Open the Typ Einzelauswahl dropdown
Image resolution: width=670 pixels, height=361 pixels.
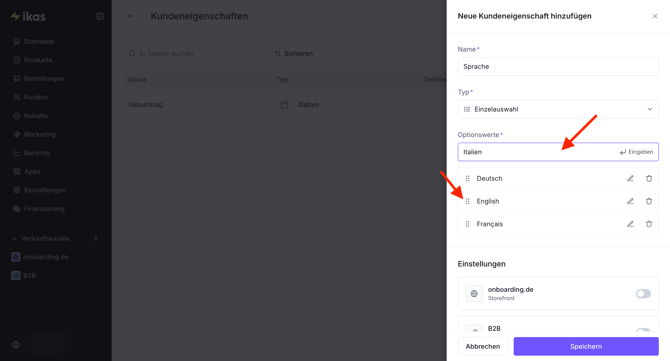(558, 109)
